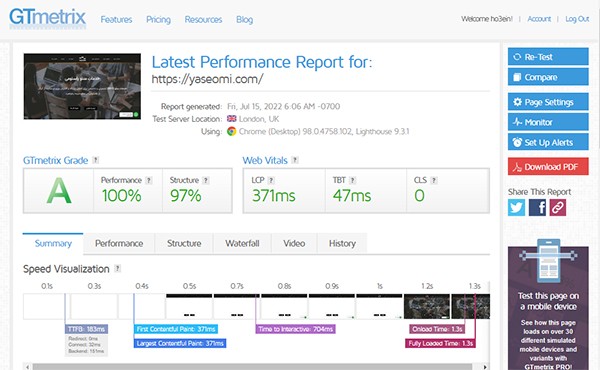Click the 100% Performance score

click(x=122, y=196)
